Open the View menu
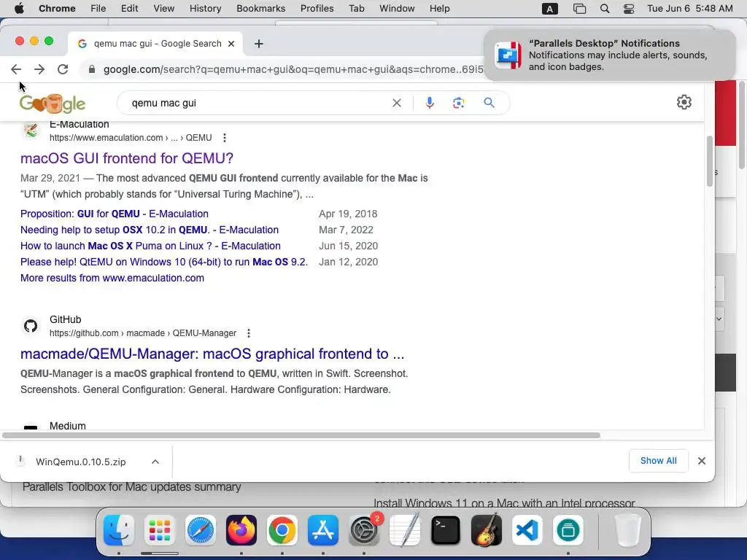Image resolution: width=747 pixels, height=560 pixels. [x=163, y=9]
